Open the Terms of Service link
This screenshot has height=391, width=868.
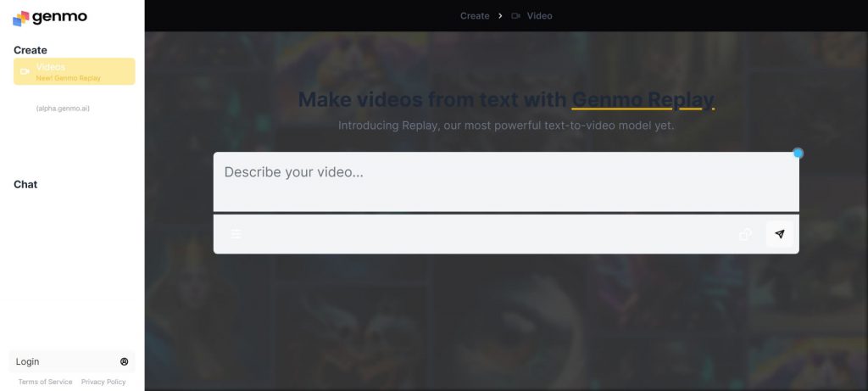45,382
